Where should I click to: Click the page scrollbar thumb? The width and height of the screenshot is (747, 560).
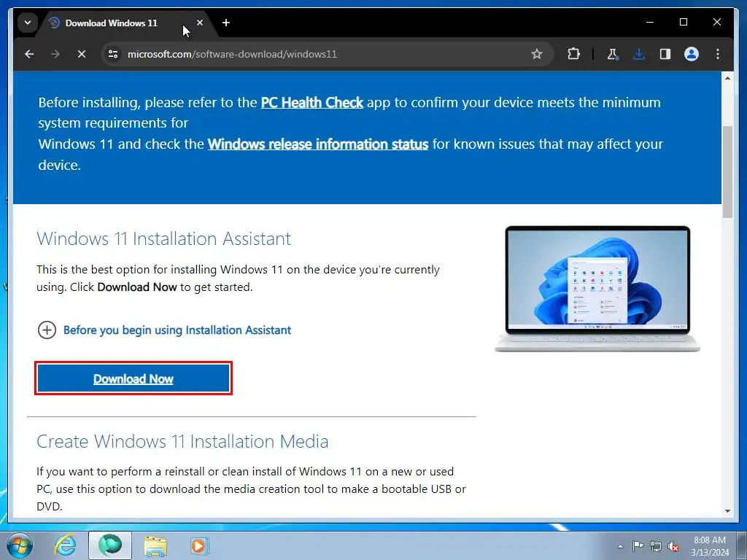pos(727,171)
